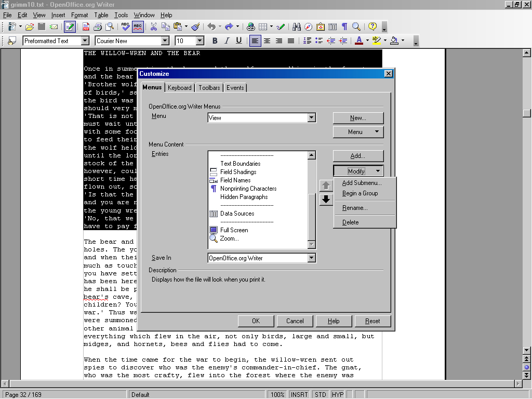Image resolution: width=532 pixels, height=399 pixels.
Task: Open a file with the Open icon
Action: click(x=30, y=27)
